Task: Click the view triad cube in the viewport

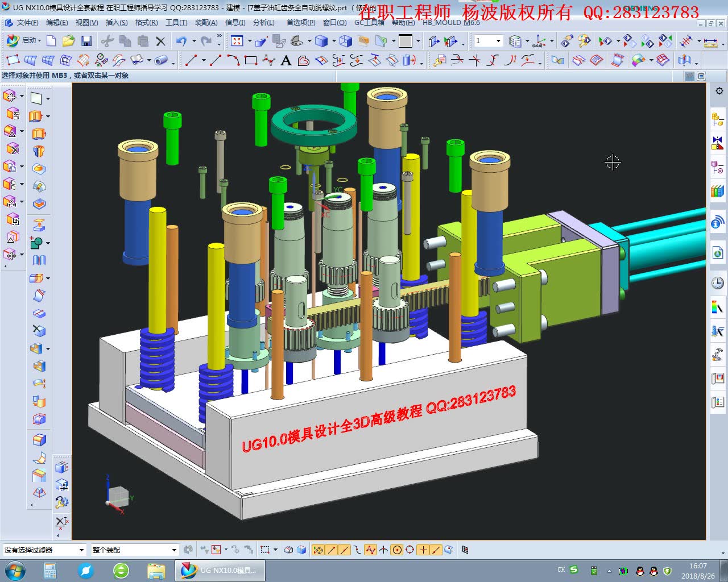Action: pyautogui.click(x=118, y=496)
